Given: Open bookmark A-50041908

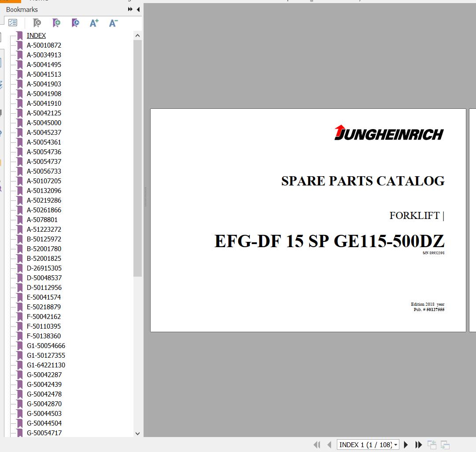Looking at the screenshot, I should point(44,94).
